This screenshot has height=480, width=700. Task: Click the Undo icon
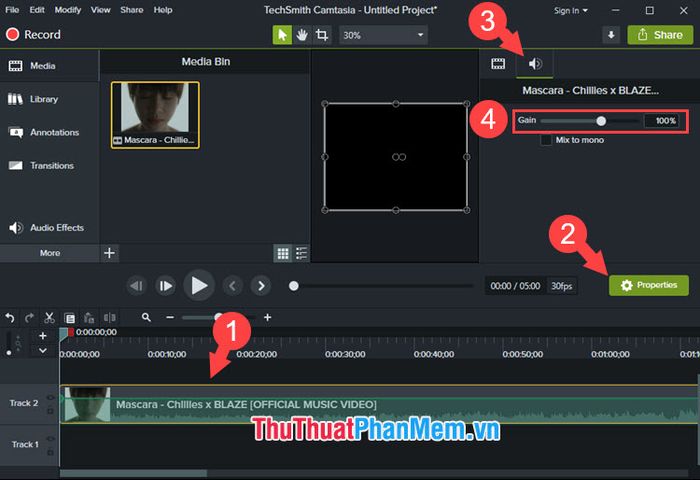coord(10,318)
